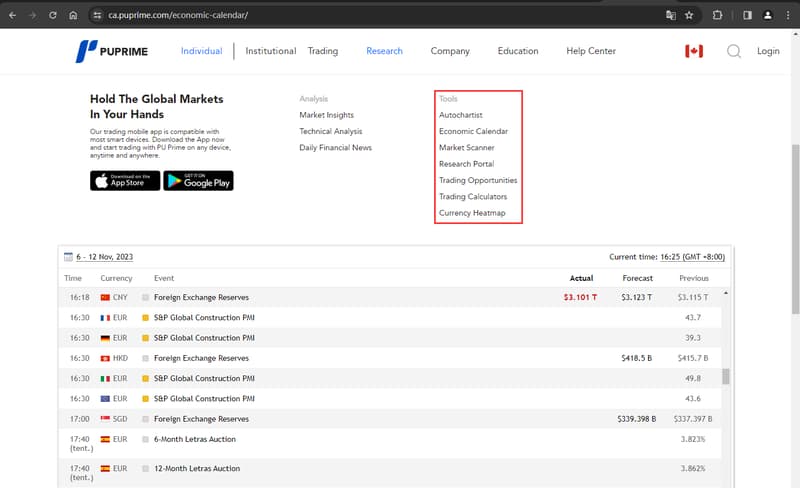800x488 pixels.
Task: Open the browser extensions puzzle icon
Action: click(x=717, y=15)
